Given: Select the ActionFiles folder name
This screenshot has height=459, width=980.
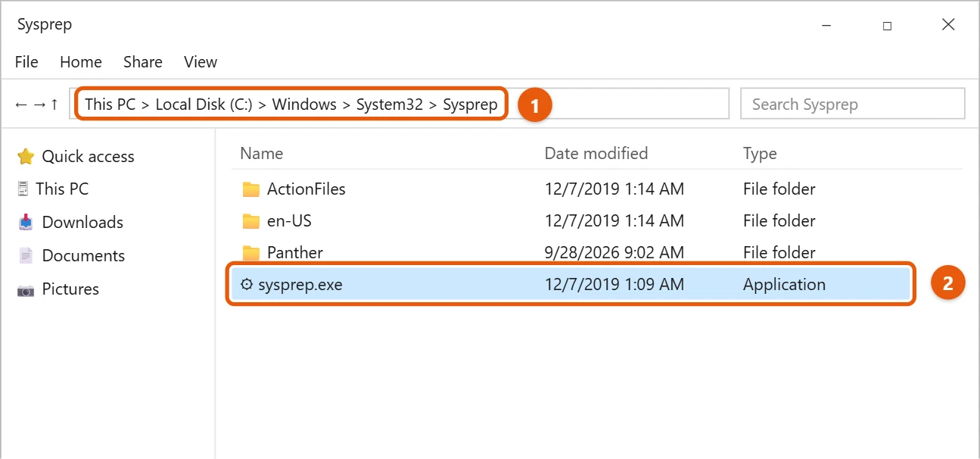Looking at the screenshot, I should tap(306, 189).
